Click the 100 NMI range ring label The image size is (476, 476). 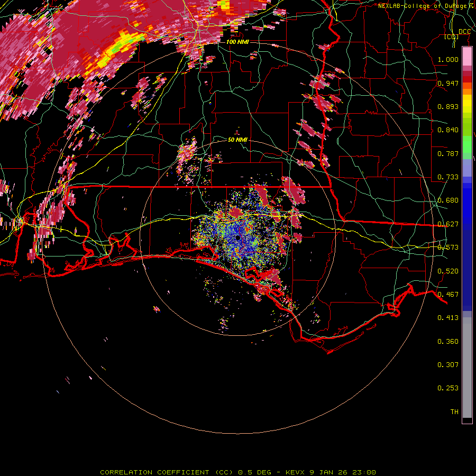(237, 42)
